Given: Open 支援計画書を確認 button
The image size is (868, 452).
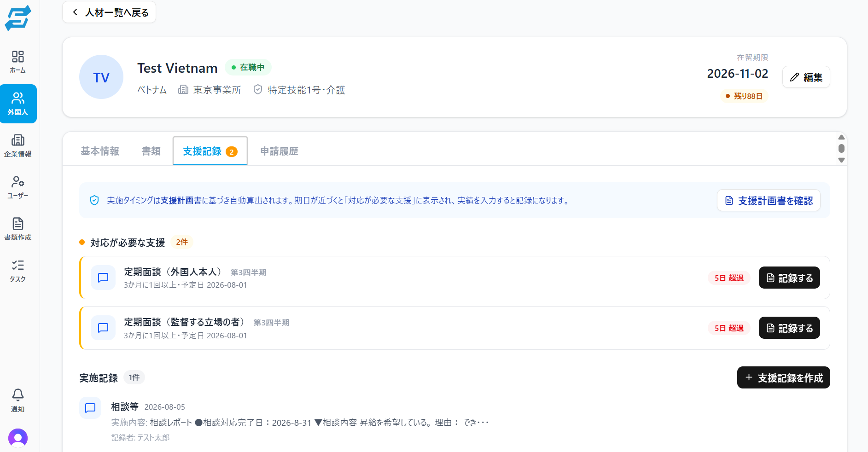Looking at the screenshot, I should click(x=769, y=200).
